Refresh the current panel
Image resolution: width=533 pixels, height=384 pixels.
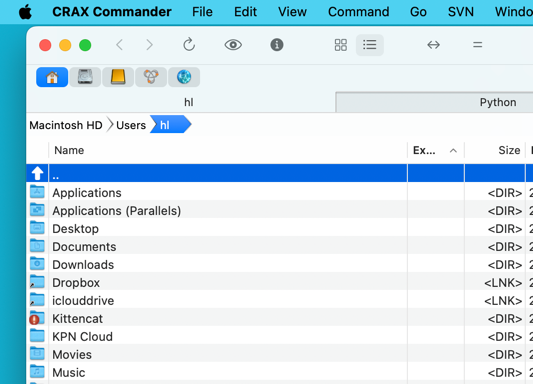[189, 45]
